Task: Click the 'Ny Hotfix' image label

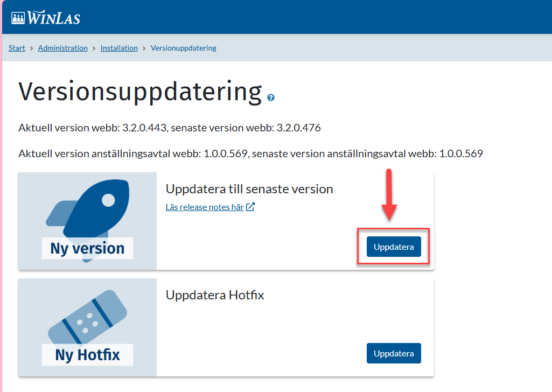Action: [87, 355]
